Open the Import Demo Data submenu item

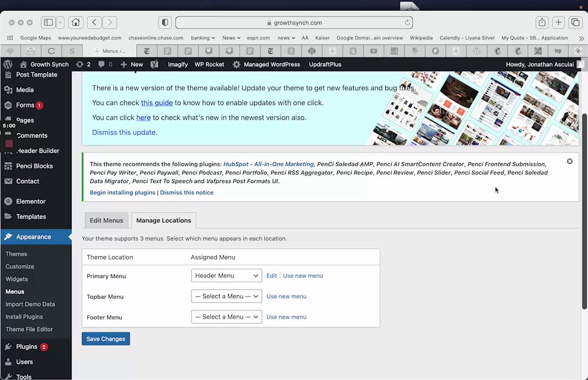(30, 304)
